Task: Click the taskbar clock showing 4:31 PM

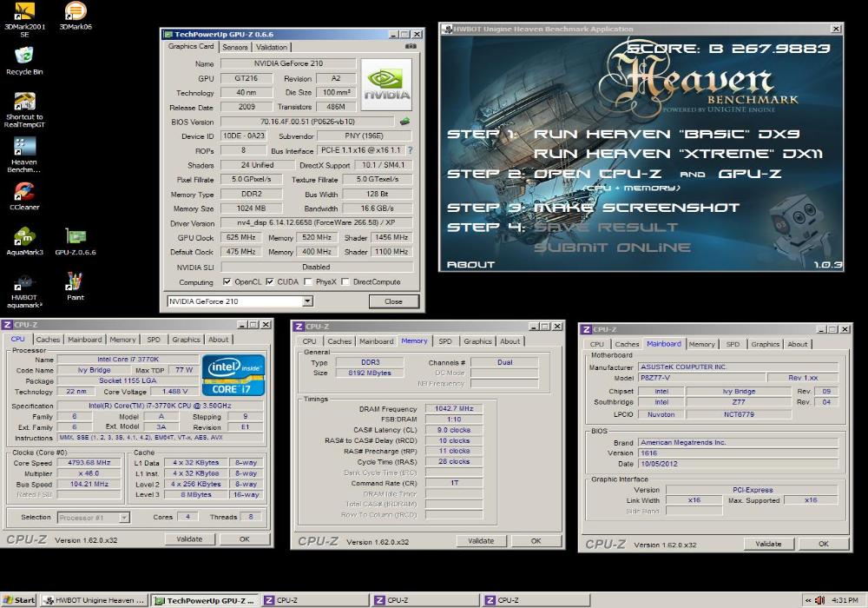Action: [x=845, y=600]
